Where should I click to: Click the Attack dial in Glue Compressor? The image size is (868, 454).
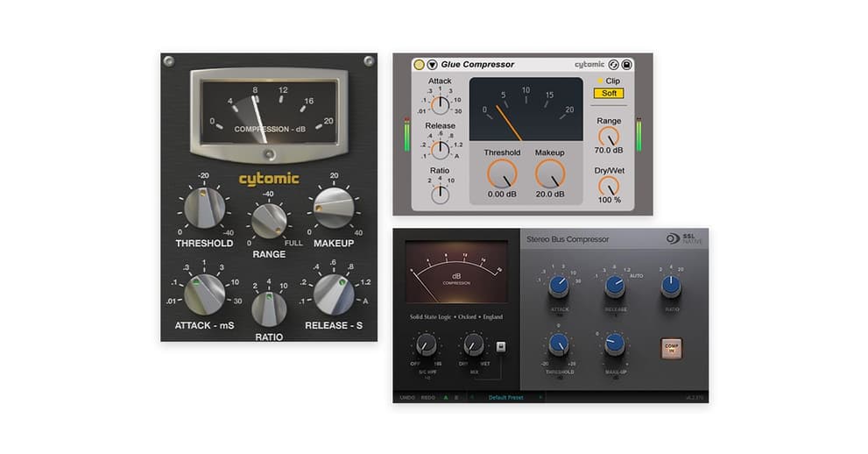pos(440,104)
